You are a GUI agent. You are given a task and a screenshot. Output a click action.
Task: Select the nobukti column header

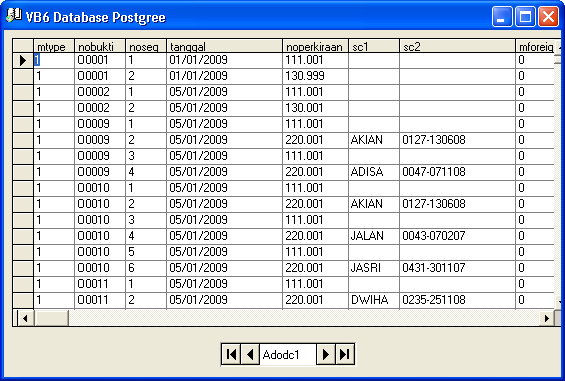pos(100,46)
